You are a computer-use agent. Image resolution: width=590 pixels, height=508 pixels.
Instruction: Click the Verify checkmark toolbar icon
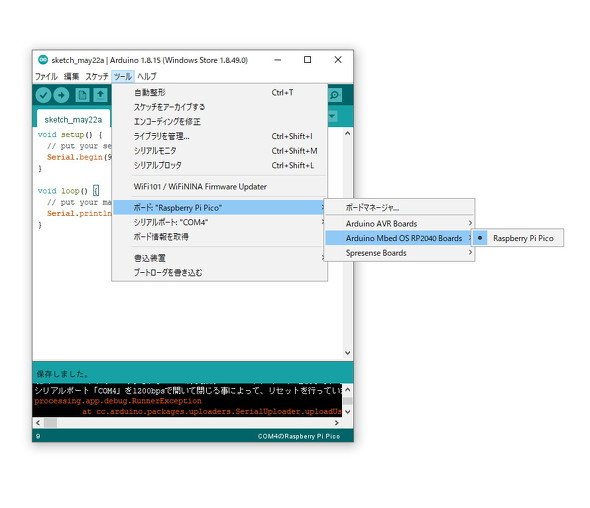(x=43, y=95)
